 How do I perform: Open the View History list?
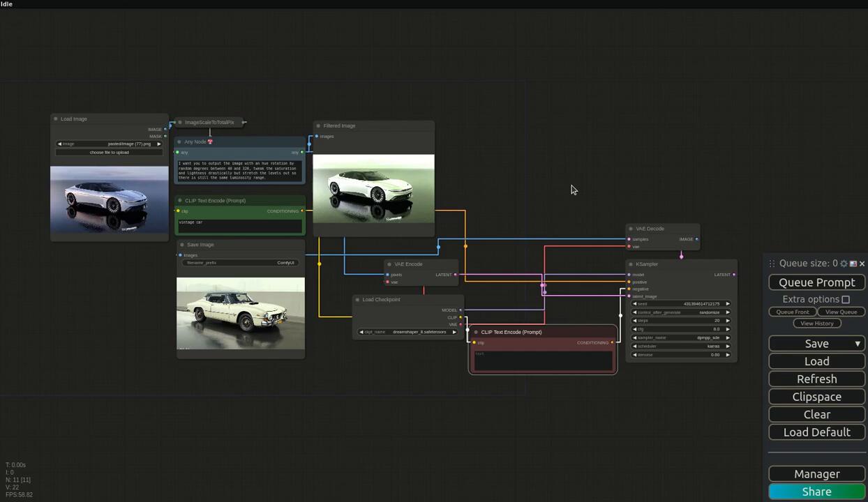(x=816, y=324)
